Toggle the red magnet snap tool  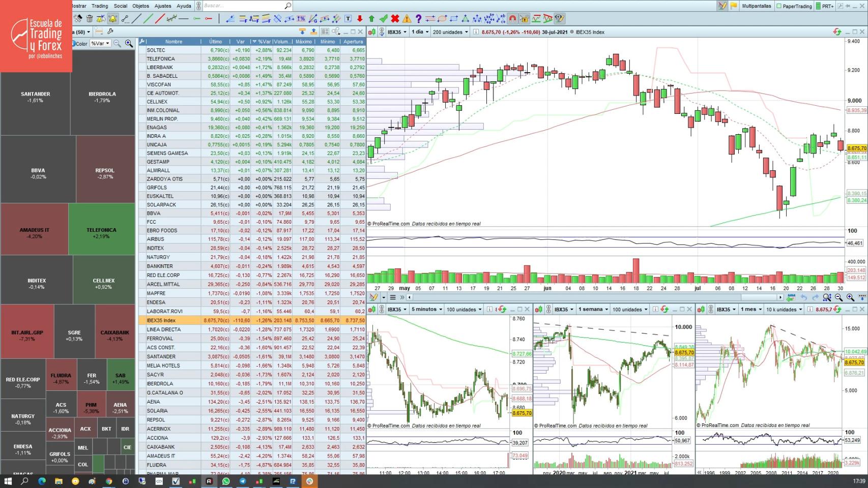tap(512, 19)
